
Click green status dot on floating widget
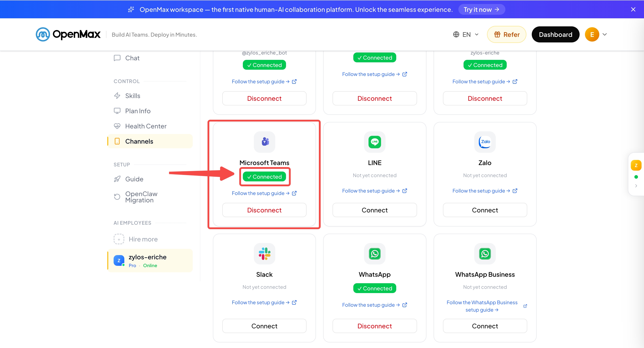click(636, 177)
